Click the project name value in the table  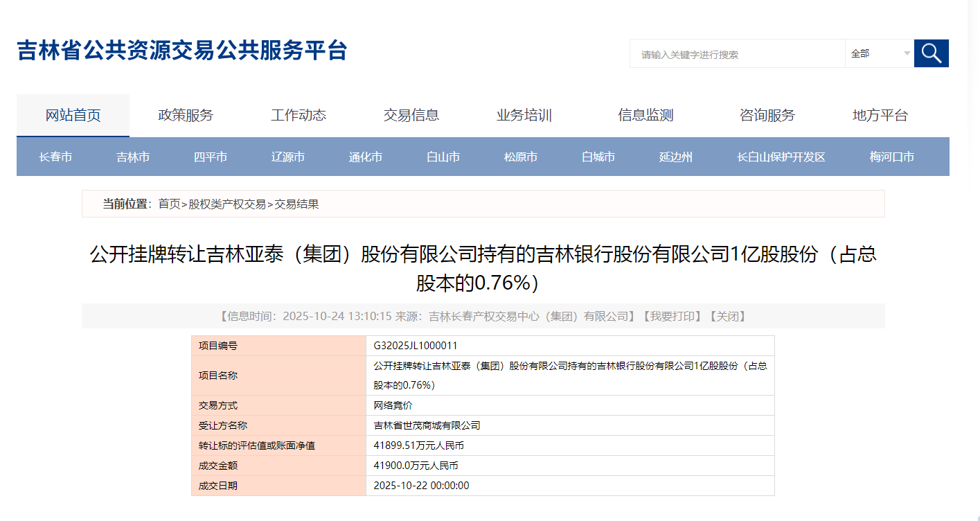(570, 375)
